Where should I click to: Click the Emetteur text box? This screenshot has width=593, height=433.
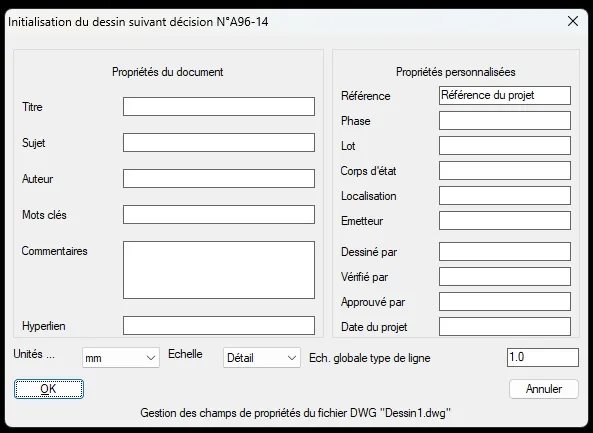pos(505,220)
